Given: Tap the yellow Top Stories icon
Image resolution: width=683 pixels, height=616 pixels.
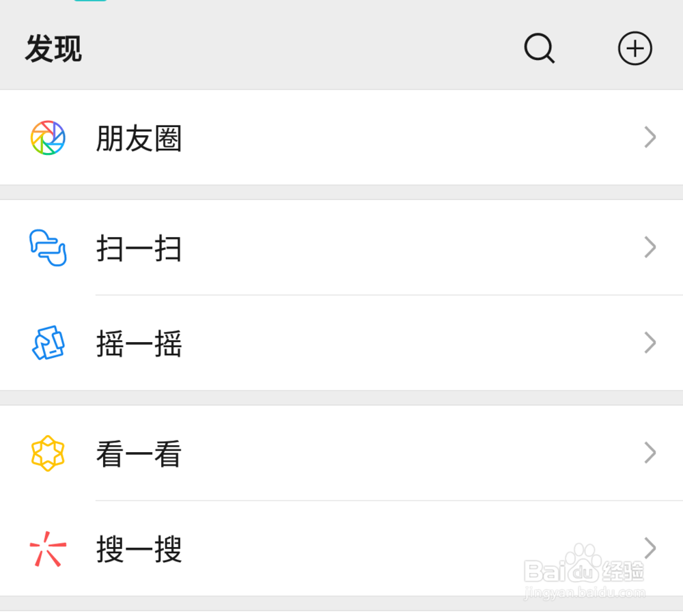Looking at the screenshot, I should pos(48,453).
